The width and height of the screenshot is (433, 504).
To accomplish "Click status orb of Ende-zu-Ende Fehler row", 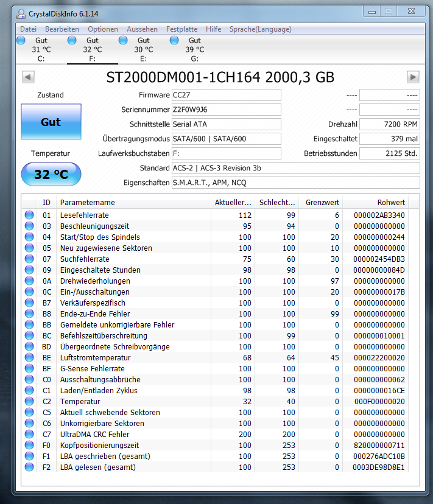I will [29, 313].
